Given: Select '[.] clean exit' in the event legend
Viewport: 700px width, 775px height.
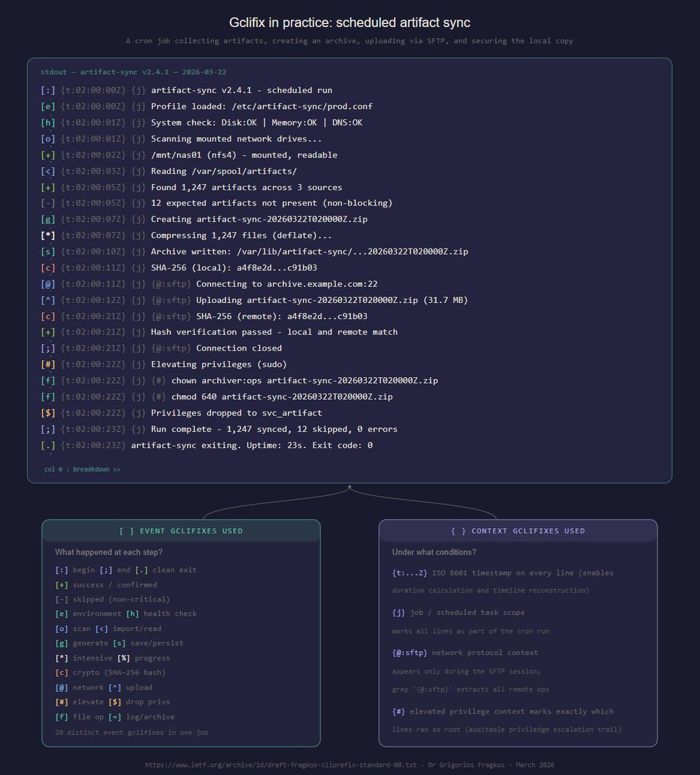Looking at the screenshot, I should click(166, 570).
